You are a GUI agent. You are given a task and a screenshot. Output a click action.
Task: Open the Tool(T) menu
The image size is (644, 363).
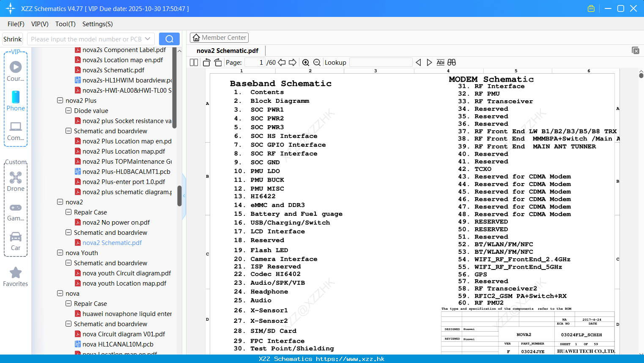point(66,24)
